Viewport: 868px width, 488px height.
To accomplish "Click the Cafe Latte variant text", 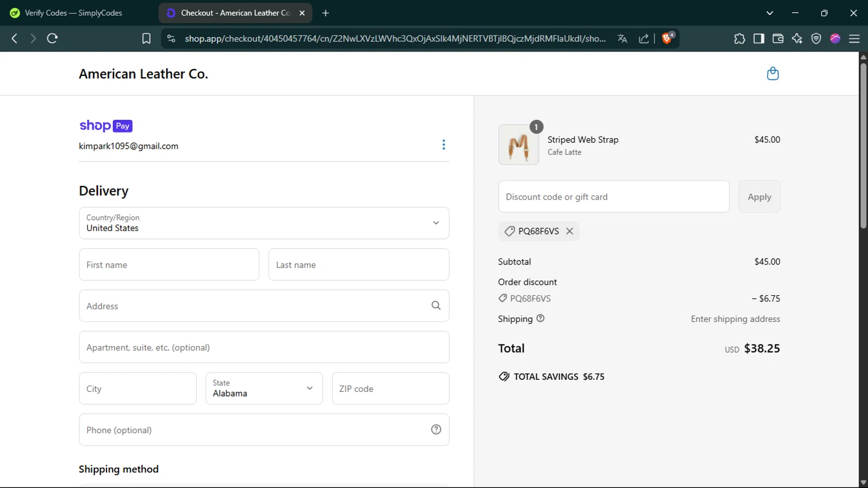I will click(564, 152).
